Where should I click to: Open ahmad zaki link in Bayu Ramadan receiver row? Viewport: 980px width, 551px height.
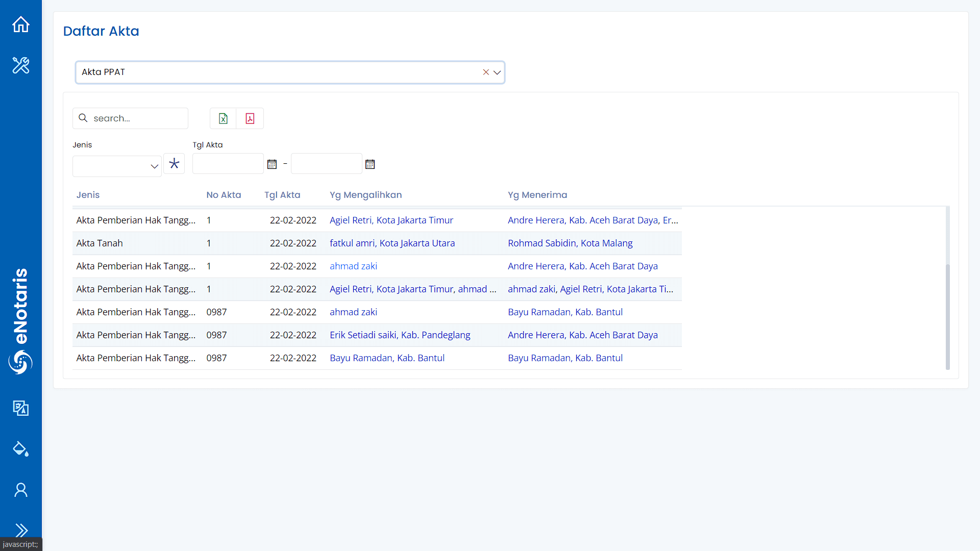click(x=353, y=312)
